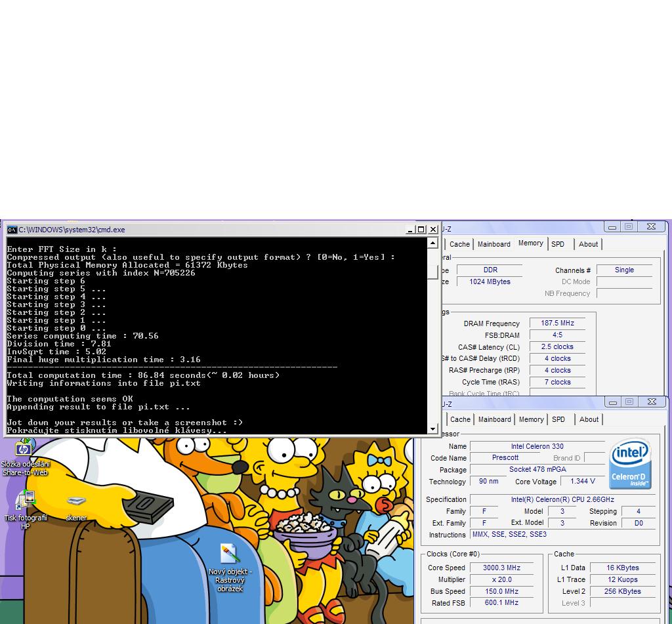
Task: Click the cmd window scrollbar thumb
Action: coord(432,272)
